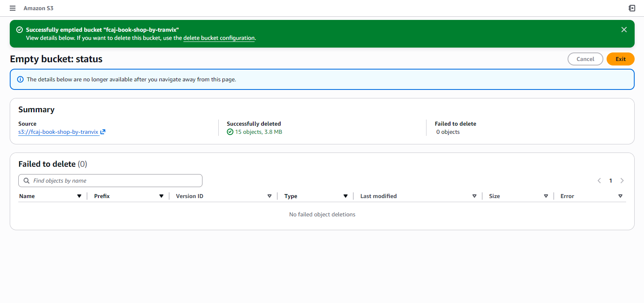The height and width of the screenshot is (303, 644).
Task: Click the Name column header
Action: pyautogui.click(x=27, y=196)
